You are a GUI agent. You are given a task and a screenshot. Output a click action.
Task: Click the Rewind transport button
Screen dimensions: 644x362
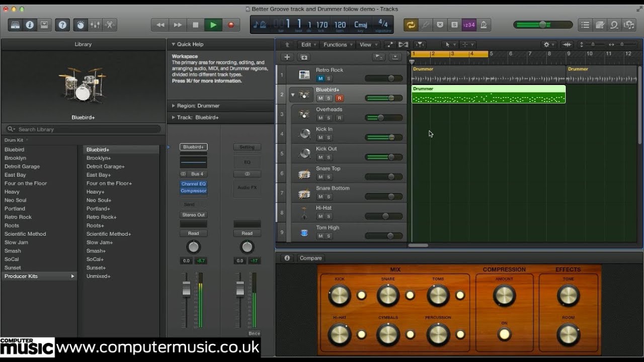pos(160,25)
